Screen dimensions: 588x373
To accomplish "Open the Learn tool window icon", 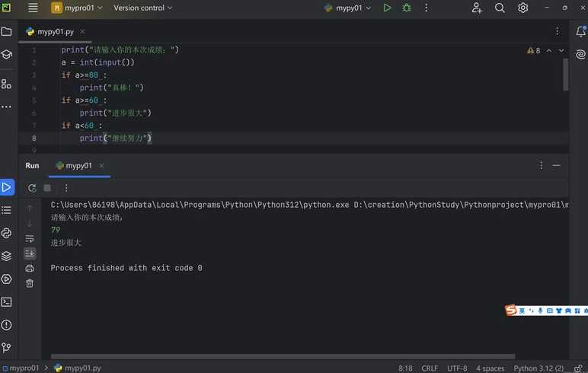I will click(x=6, y=55).
